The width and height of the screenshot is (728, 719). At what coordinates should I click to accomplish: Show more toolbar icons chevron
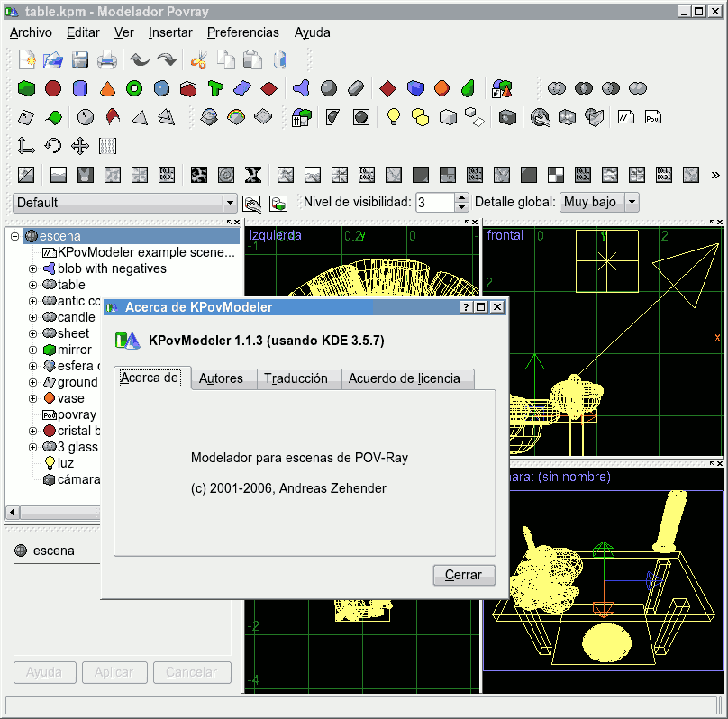pyautogui.click(x=715, y=175)
